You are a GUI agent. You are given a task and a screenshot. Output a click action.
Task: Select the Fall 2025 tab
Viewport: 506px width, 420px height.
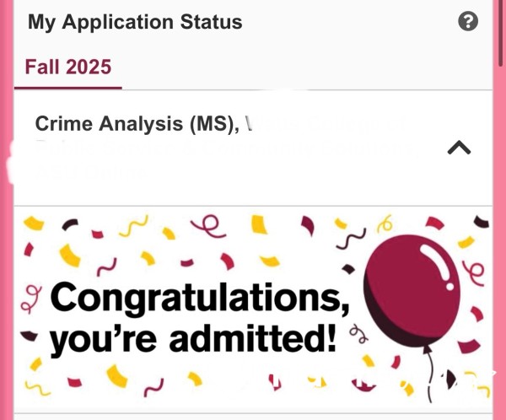pos(68,67)
